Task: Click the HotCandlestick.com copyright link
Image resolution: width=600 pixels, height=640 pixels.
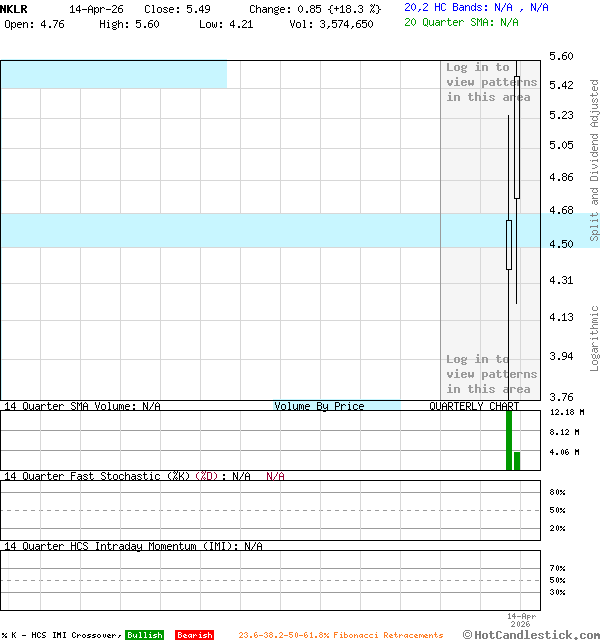Action: tap(531, 634)
